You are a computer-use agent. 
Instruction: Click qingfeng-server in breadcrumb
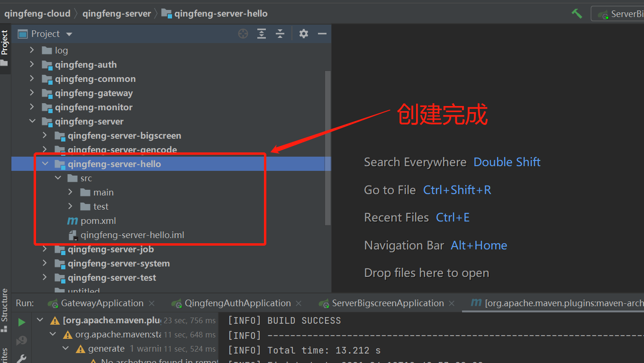tap(117, 14)
